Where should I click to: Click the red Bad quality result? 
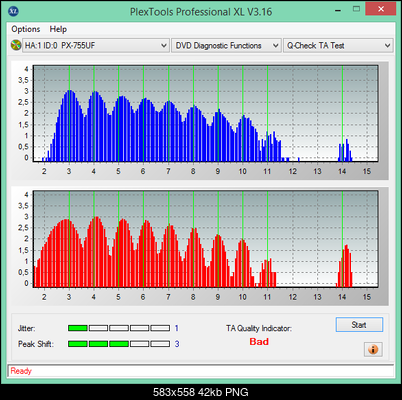259,342
